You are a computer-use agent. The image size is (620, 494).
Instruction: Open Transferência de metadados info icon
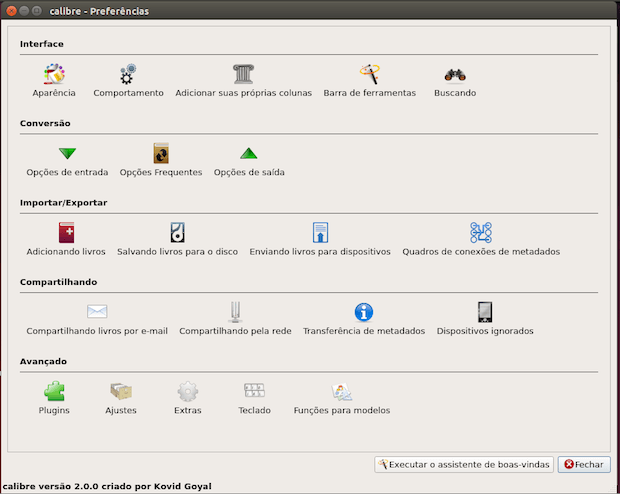pyautogui.click(x=364, y=312)
